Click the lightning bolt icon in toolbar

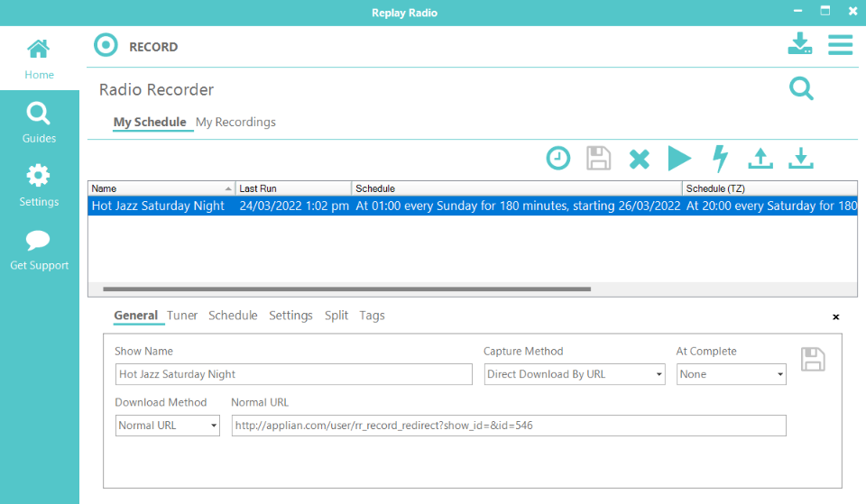(x=720, y=159)
